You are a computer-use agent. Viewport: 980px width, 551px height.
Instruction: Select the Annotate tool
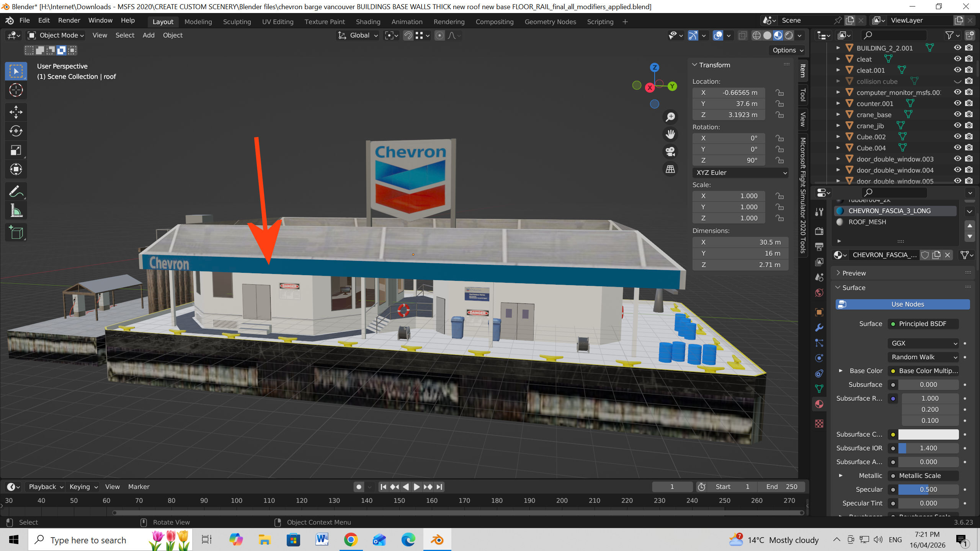point(16,191)
